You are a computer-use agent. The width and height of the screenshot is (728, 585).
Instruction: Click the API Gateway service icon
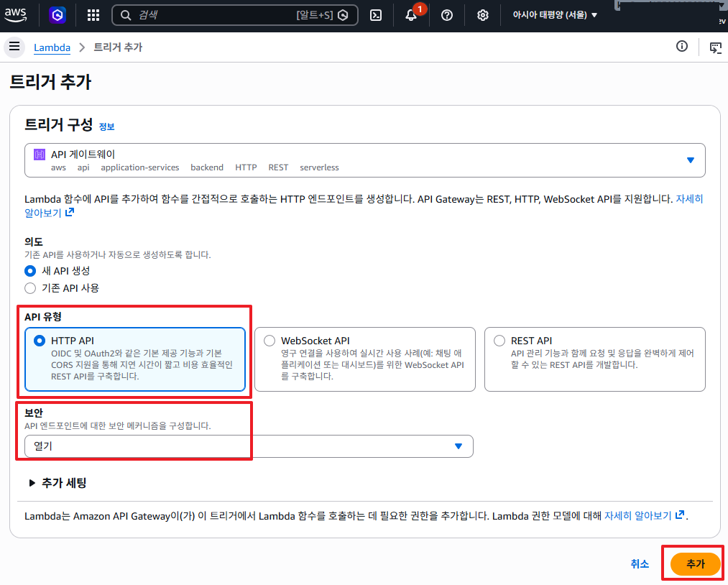tap(40, 155)
